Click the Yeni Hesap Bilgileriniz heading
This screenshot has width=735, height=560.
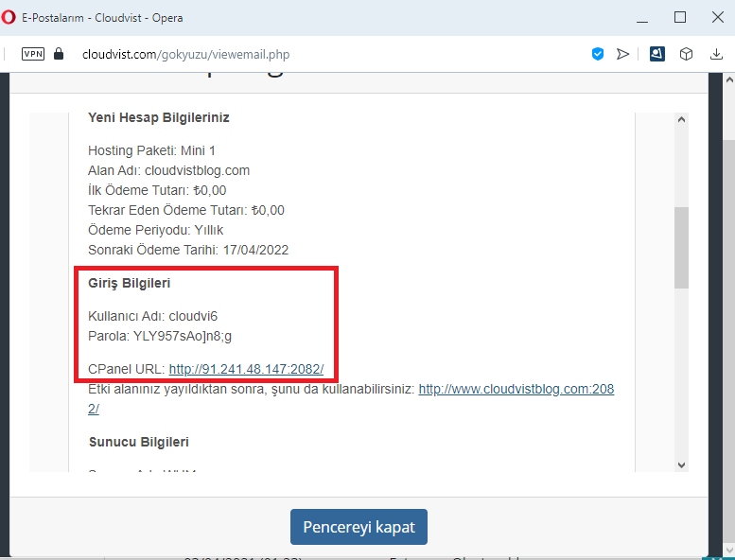pyautogui.click(x=158, y=117)
